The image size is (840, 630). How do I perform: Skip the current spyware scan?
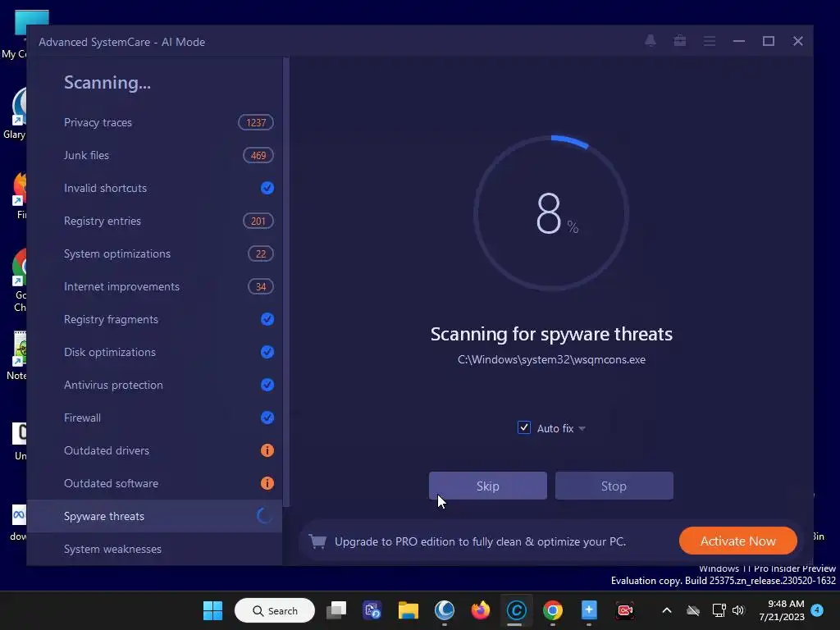487,486
